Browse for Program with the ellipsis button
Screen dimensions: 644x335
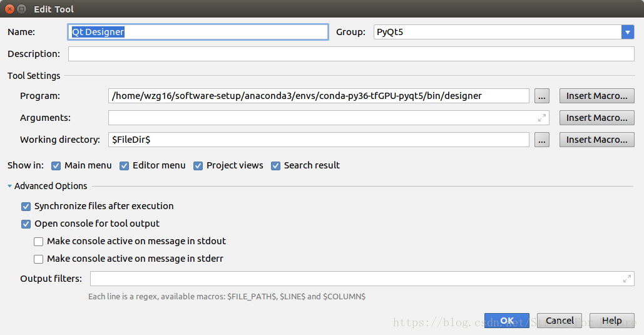542,96
